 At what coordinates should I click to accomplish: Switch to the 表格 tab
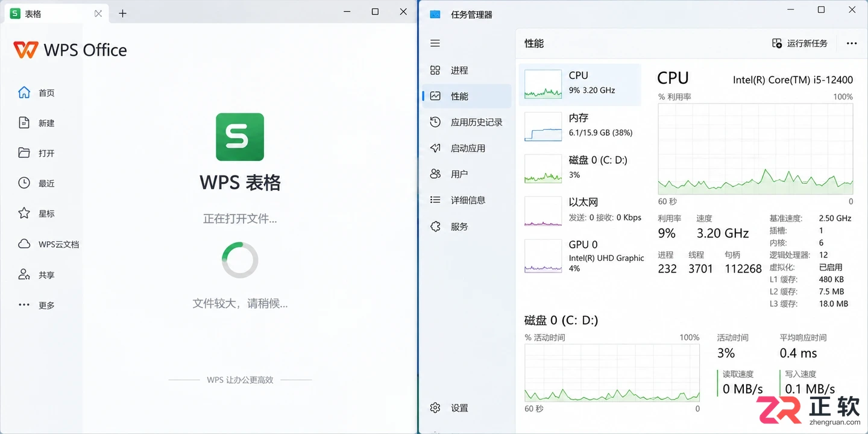point(57,13)
